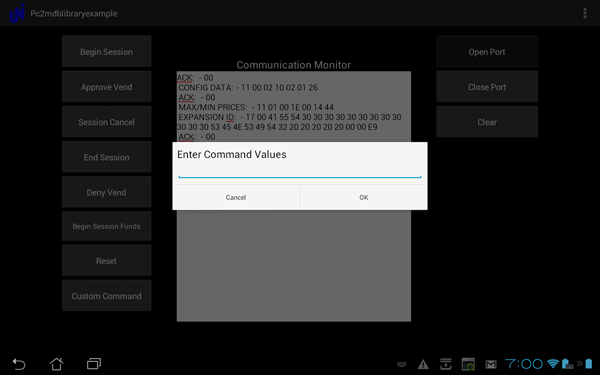Tap the 7:00 clock in status bar
Viewport: 600px width, 375px height.
pos(524,364)
